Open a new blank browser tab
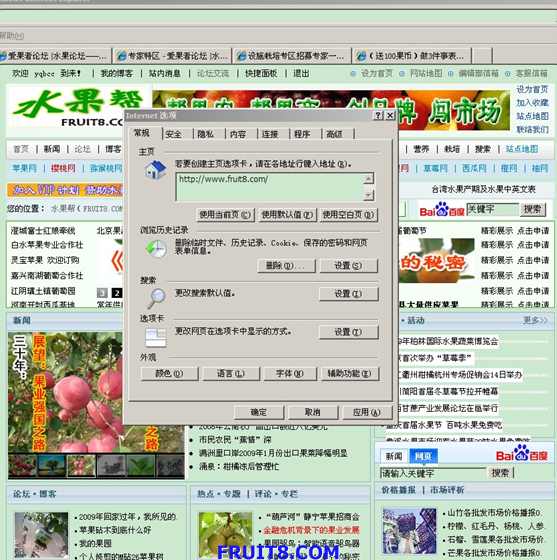The image size is (557, 560). tap(482, 56)
